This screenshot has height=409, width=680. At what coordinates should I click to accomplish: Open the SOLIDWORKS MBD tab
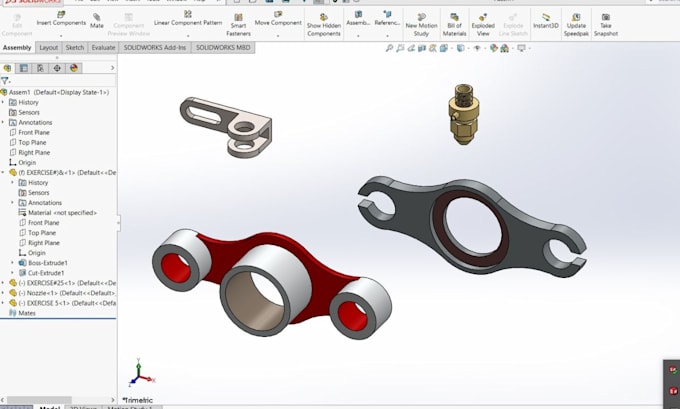[x=223, y=48]
